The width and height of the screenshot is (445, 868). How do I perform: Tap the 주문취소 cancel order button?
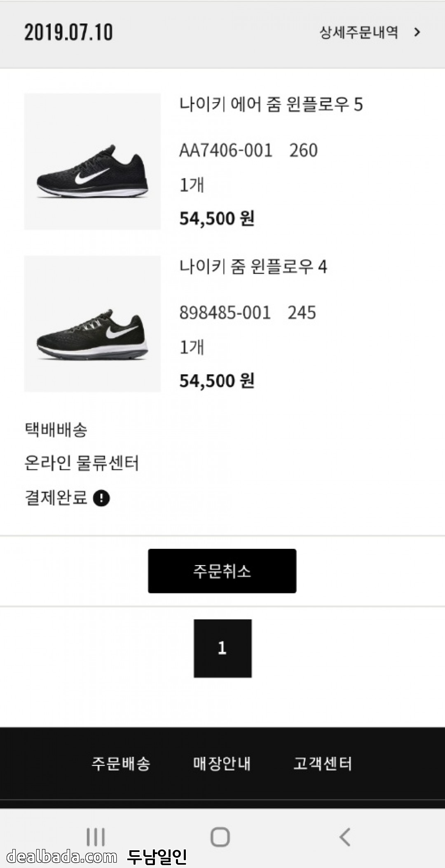tap(222, 571)
